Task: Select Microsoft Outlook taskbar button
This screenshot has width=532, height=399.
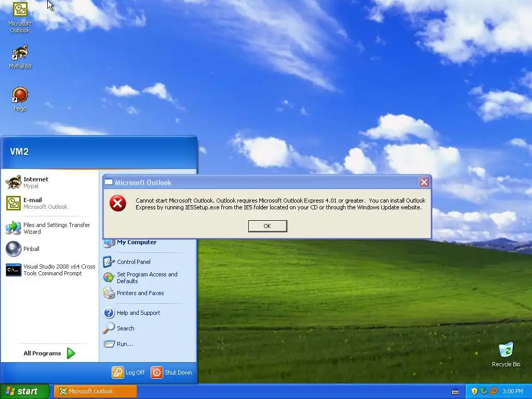Action: [96, 391]
